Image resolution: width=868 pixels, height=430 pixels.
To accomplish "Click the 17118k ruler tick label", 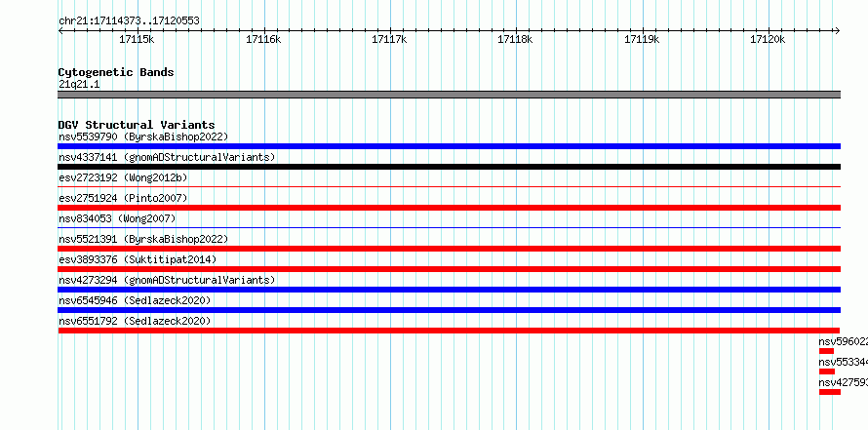I will (515, 39).
